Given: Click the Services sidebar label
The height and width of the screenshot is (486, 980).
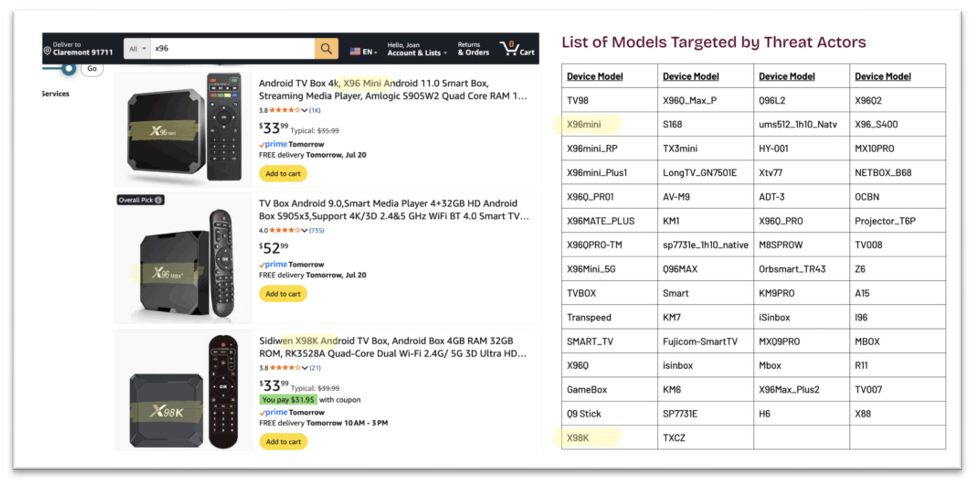Looking at the screenshot, I should coord(56,94).
